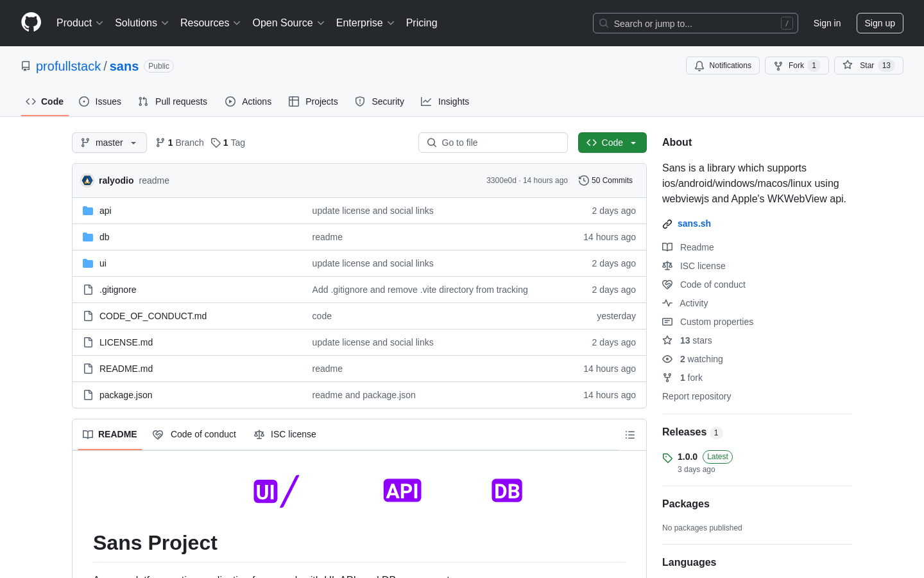Select the ISC license tab
The height and width of the screenshot is (578, 924).
(x=286, y=434)
